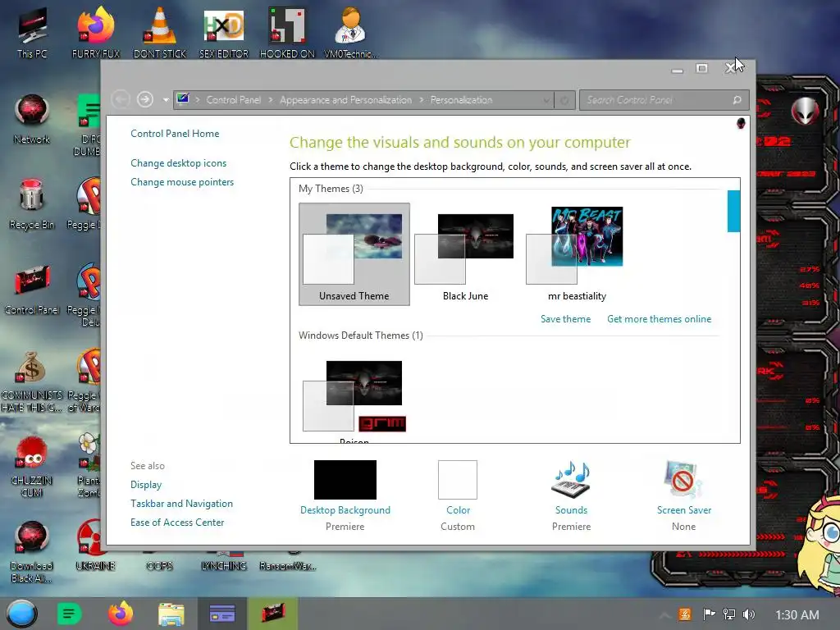Open the Control Panel desktop icon
Screen dimensions: 840x630
point(32,290)
